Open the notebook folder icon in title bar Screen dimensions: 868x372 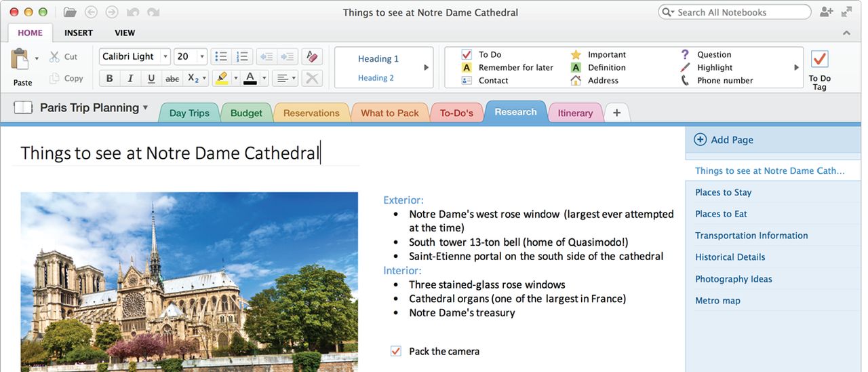point(70,12)
